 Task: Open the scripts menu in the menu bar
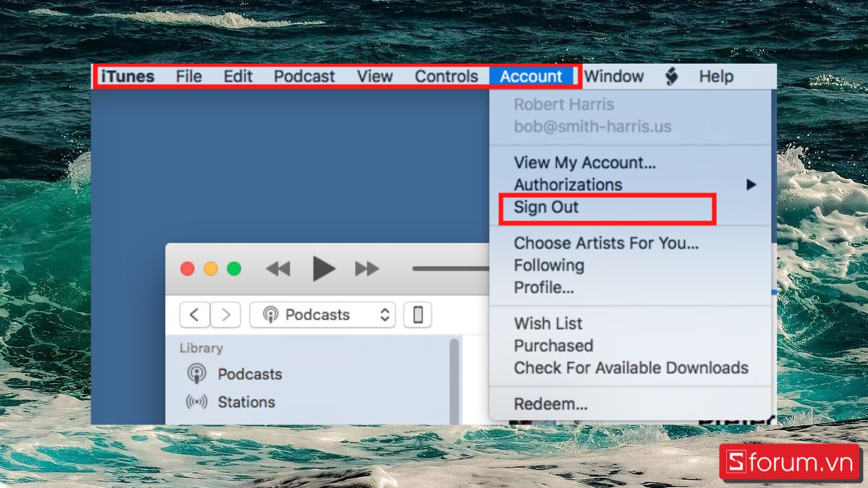tap(671, 76)
